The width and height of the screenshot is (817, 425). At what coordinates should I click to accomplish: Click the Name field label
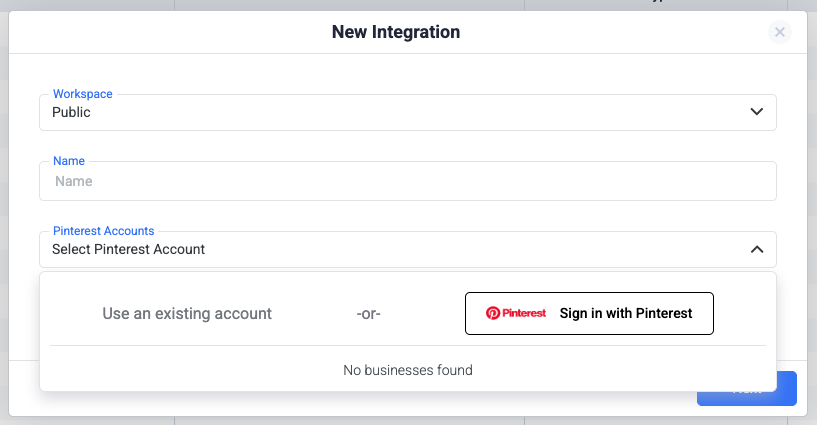69,160
